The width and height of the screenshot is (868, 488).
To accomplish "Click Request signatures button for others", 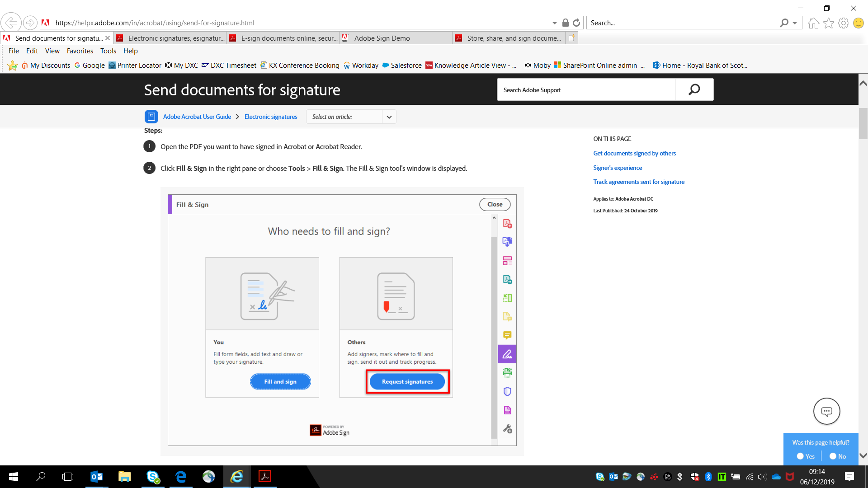I will coord(406,381).
